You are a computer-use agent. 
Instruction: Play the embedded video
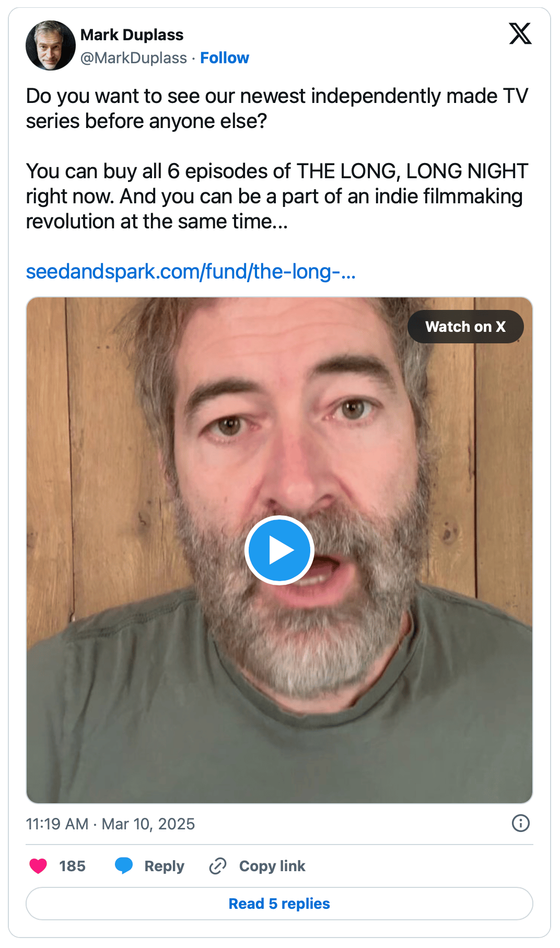click(279, 550)
